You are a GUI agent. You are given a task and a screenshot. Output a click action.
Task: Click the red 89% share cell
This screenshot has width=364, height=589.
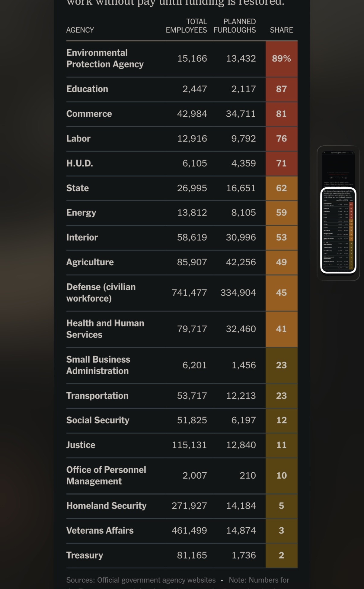pyautogui.click(x=281, y=59)
